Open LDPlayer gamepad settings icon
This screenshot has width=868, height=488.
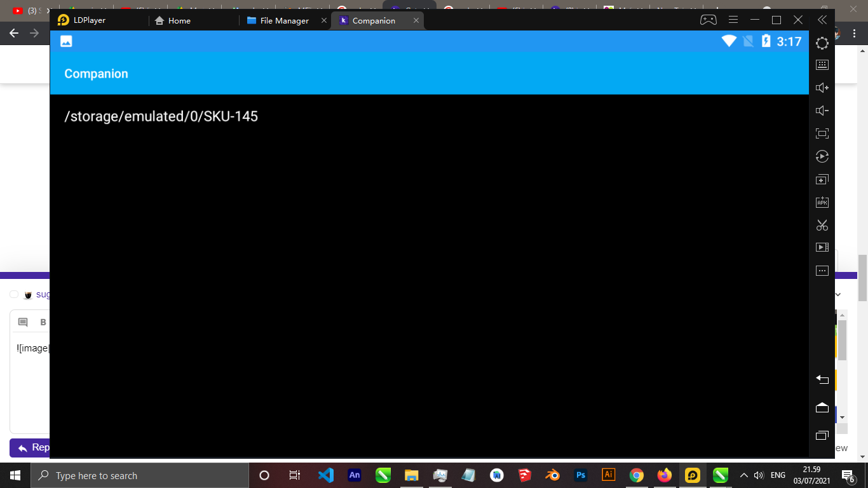[x=709, y=20]
